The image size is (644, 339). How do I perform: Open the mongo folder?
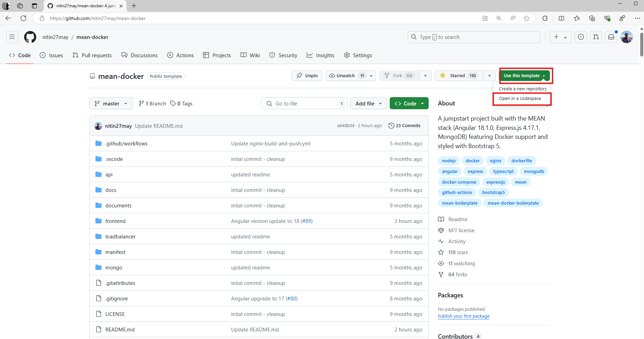tap(114, 268)
